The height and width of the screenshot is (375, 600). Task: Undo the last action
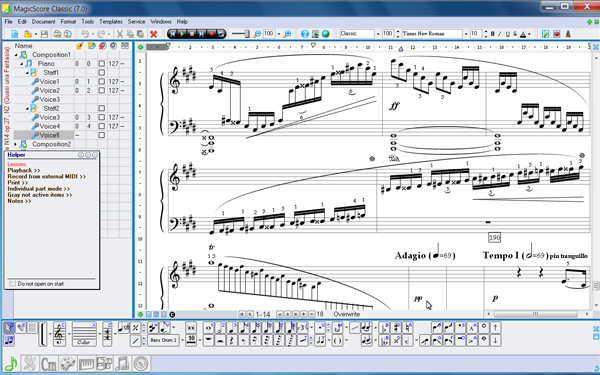[85, 34]
